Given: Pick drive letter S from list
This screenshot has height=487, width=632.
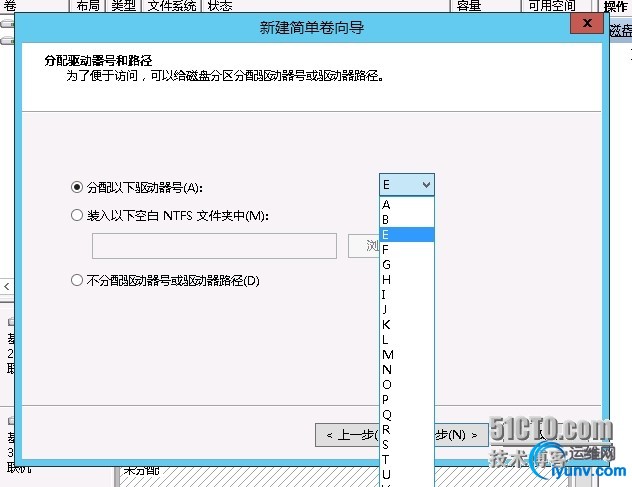Looking at the screenshot, I should [x=407, y=444].
